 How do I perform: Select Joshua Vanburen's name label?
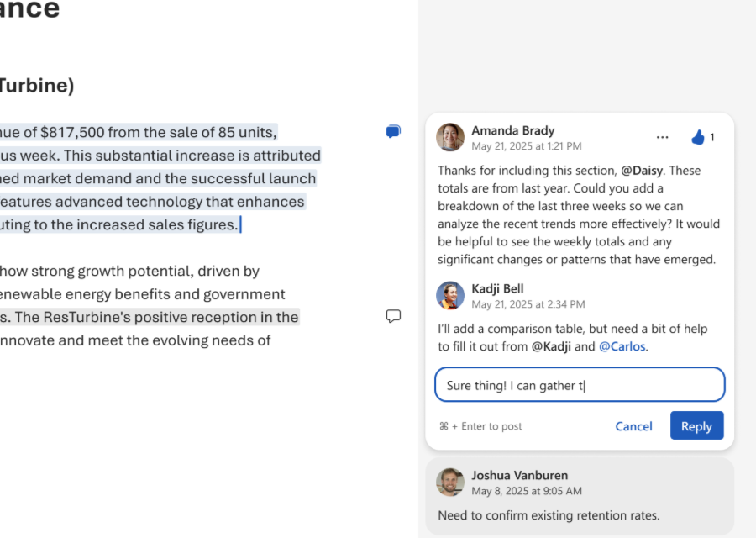pyautogui.click(x=519, y=475)
